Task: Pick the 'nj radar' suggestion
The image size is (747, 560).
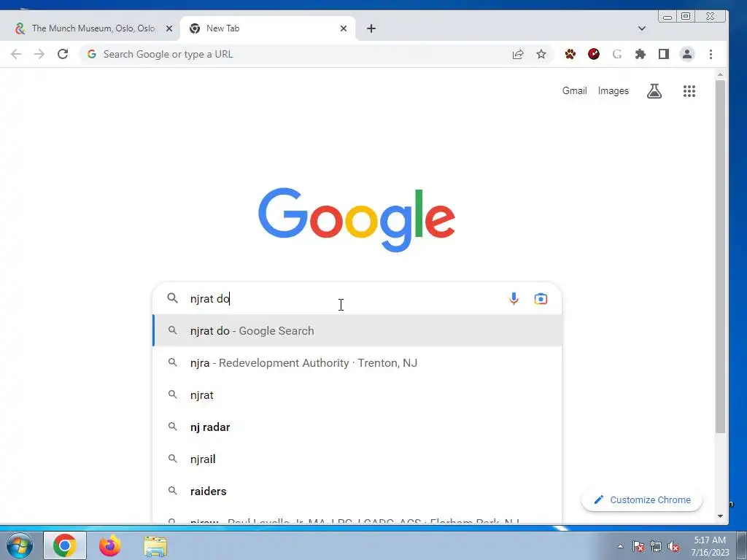Action: [357, 427]
